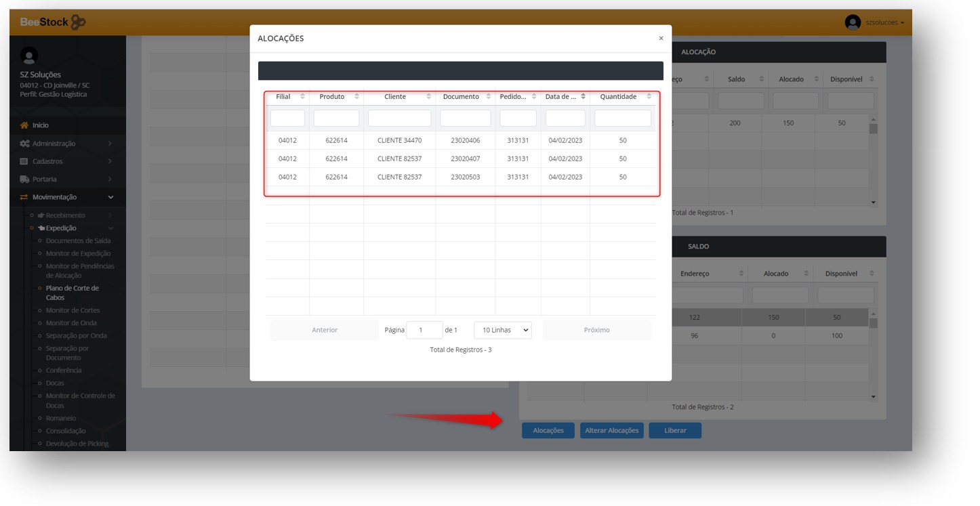Image resolution: width=980 pixels, height=506 pixels.
Task: Click the Cadastros list icon
Action: 24,162
